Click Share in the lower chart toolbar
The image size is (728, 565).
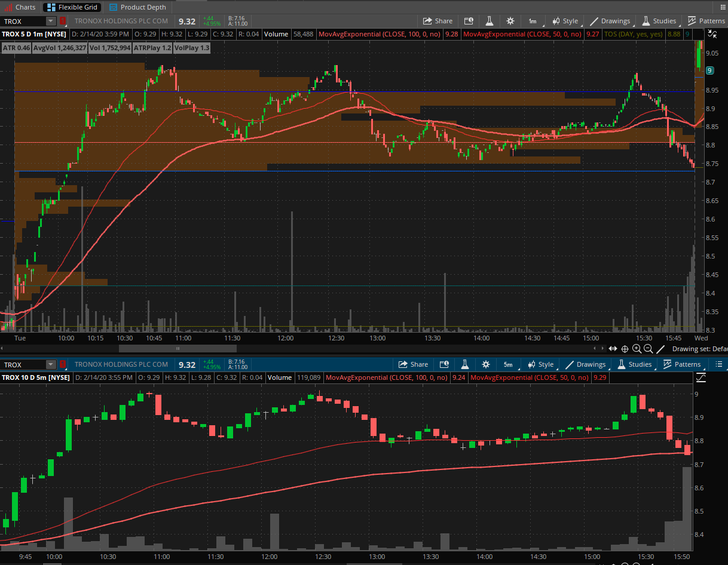(x=413, y=364)
